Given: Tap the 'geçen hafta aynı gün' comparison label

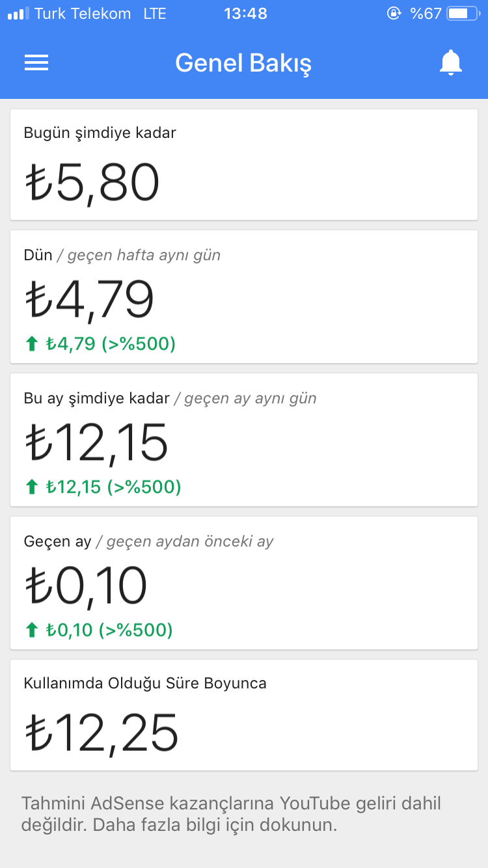Looking at the screenshot, I should click(x=143, y=255).
